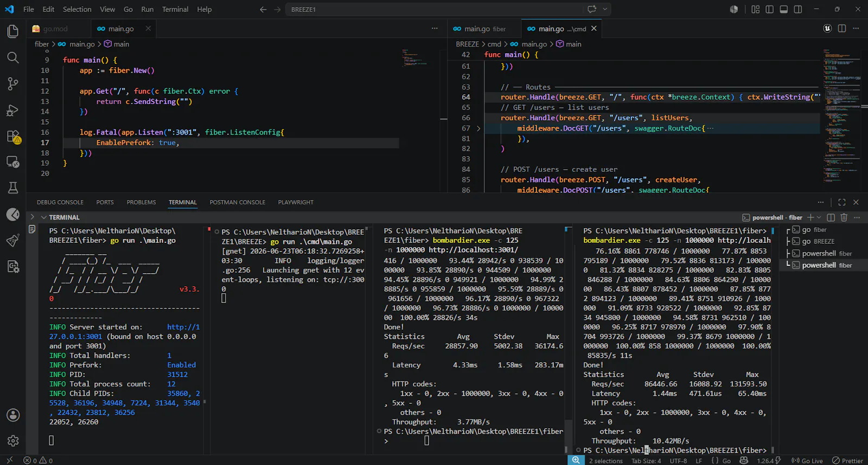Go back with the navigation arrow
The width and height of the screenshot is (868, 465).
(x=263, y=9)
